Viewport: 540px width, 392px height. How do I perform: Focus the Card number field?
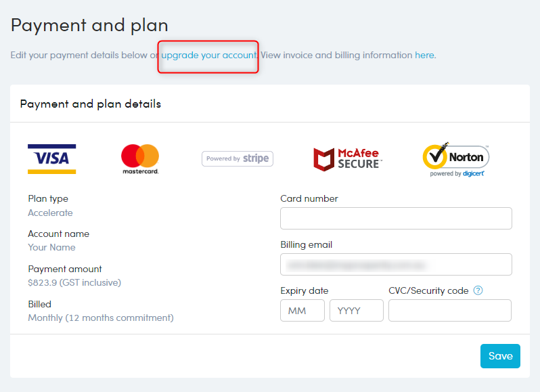396,219
